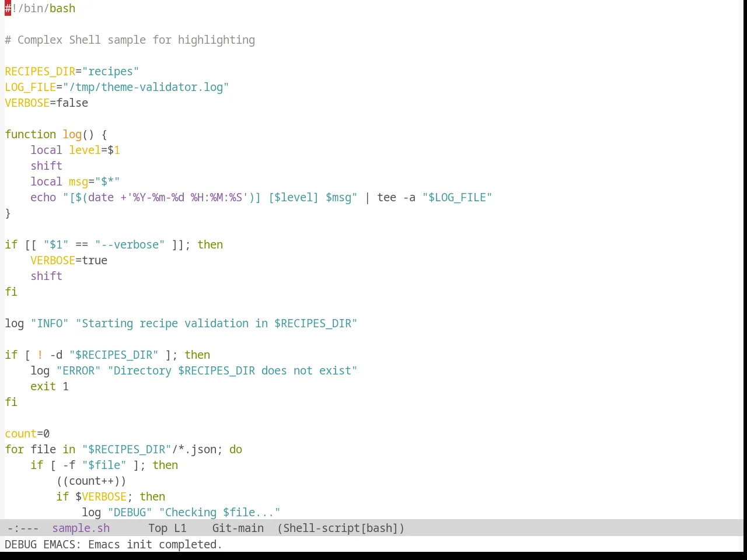Open the Git-main version control indicator
747x560 pixels.
click(x=238, y=528)
